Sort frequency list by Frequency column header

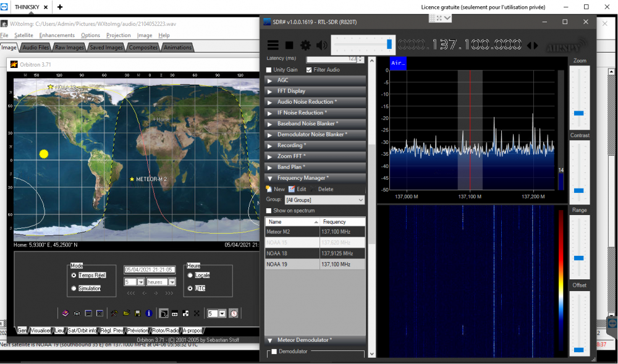pos(342,222)
